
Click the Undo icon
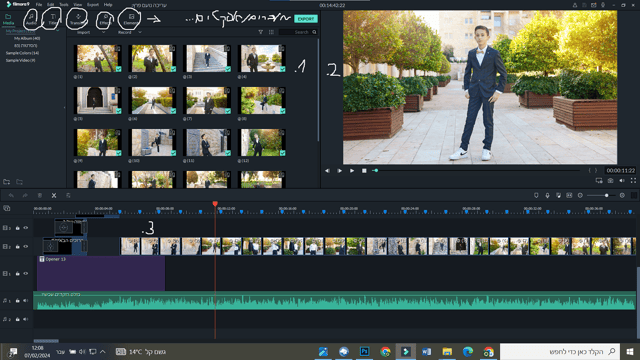(x=11, y=196)
